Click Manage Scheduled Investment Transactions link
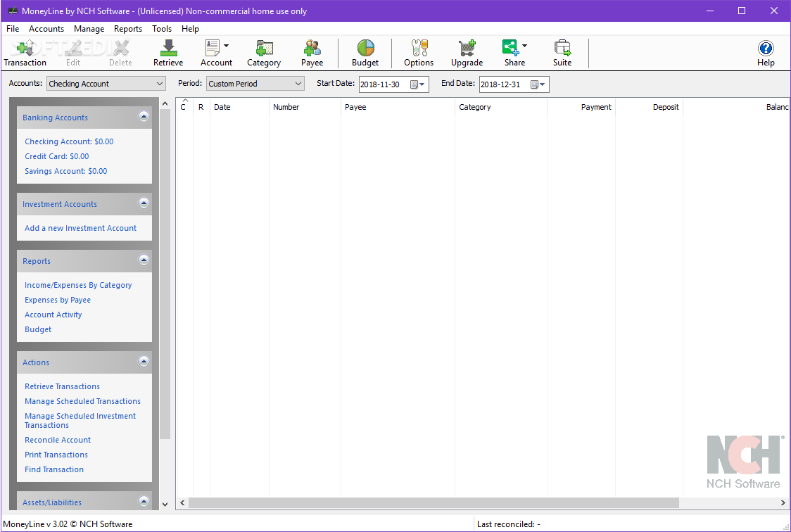This screenshot has width=791, height=532. pyautogui.click(x=80, y=421)
